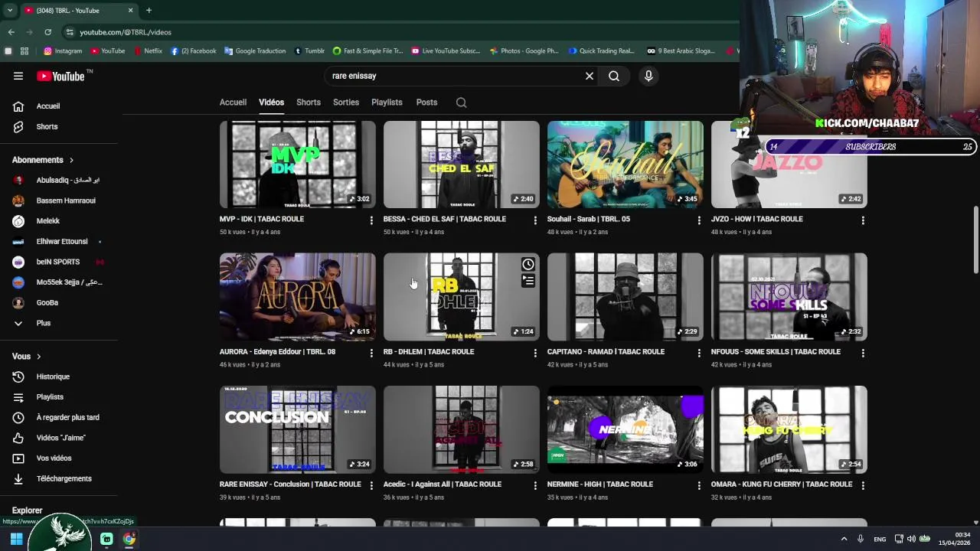Viewport: 980px width, 551px height.
Task: Open Historique in sidebar
Action: [59, 377]
